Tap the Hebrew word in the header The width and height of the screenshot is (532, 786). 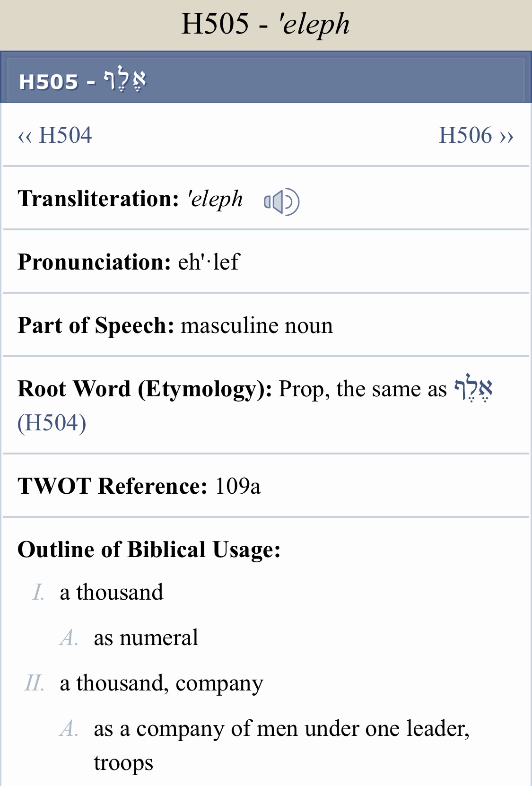(125, 80)
